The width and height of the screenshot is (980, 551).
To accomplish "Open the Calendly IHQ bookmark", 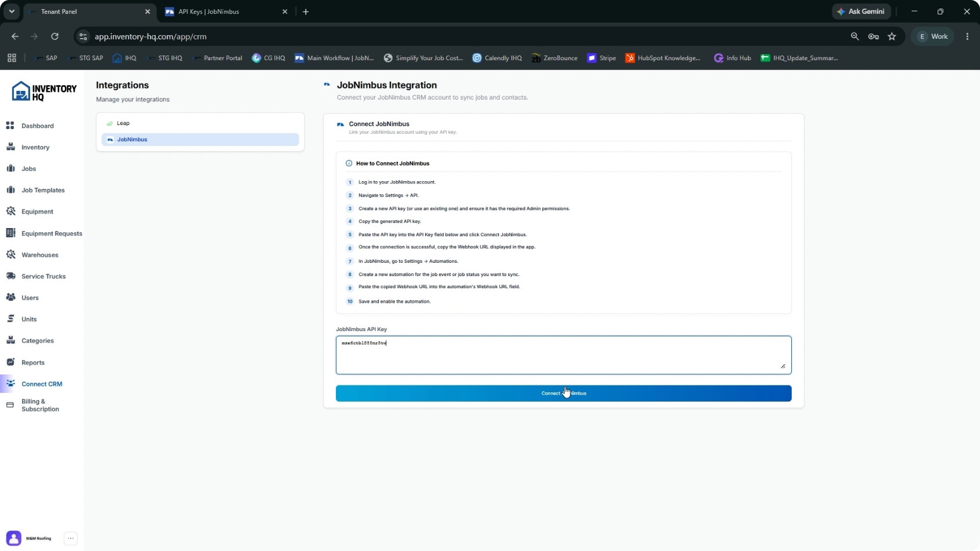I will coord(497,58).
